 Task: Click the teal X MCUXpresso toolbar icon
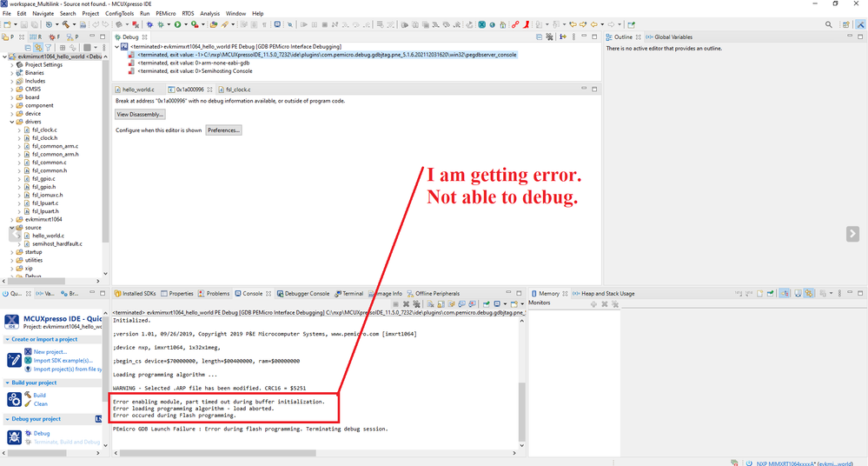pyautogui.click(x=481, y=24)
